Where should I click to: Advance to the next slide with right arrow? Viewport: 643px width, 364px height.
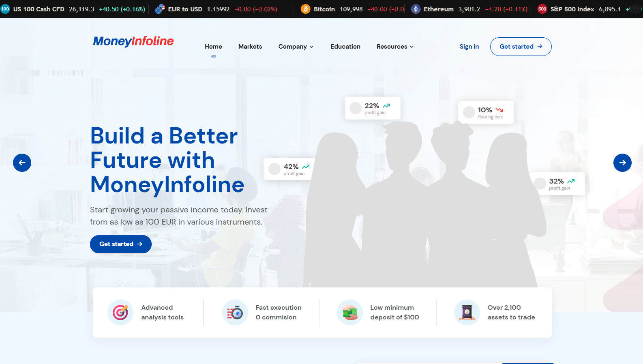(x=622, y=163)
